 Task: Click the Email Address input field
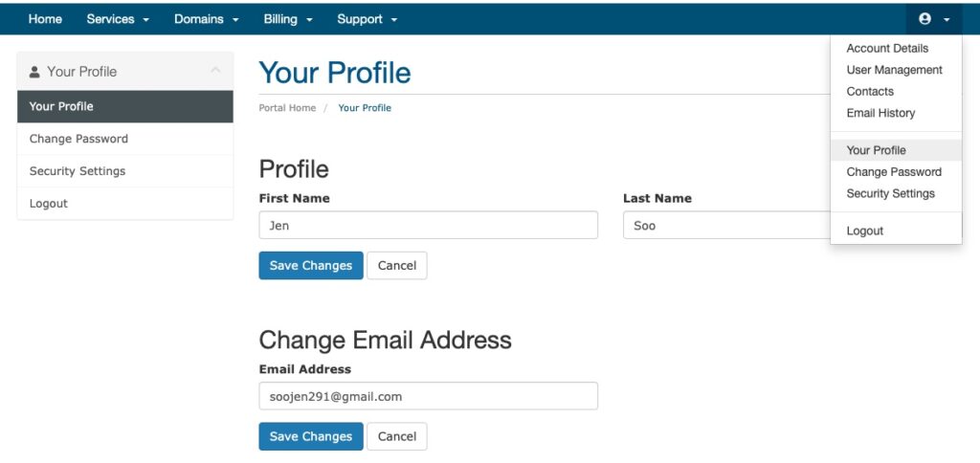tap(428, 396)
